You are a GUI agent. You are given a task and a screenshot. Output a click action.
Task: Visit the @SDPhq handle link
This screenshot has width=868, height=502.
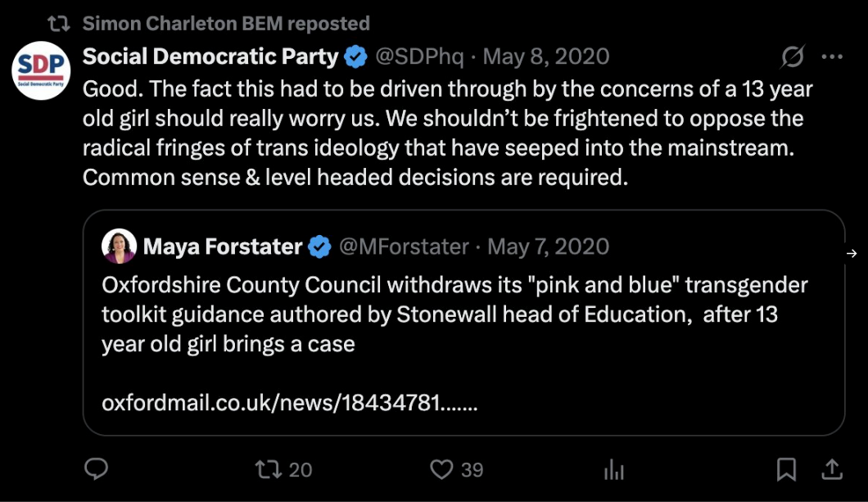419,57
